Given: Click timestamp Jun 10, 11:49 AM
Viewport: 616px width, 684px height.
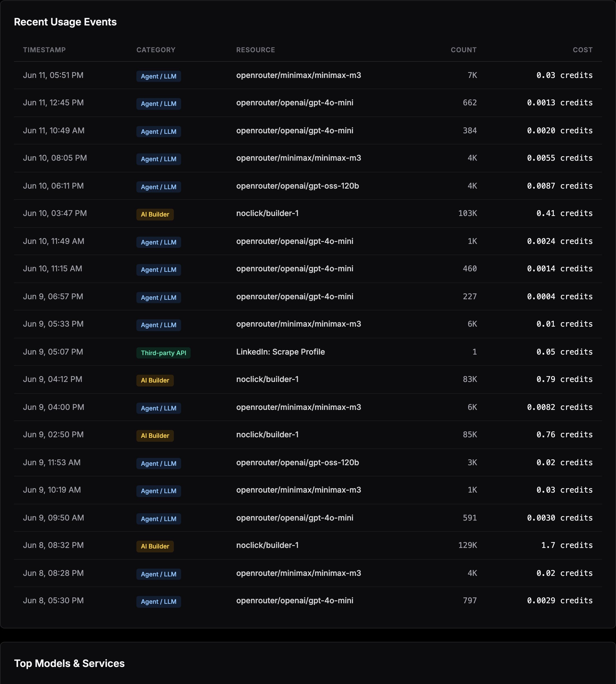Looking at the screenshot, I should [53, 241].
